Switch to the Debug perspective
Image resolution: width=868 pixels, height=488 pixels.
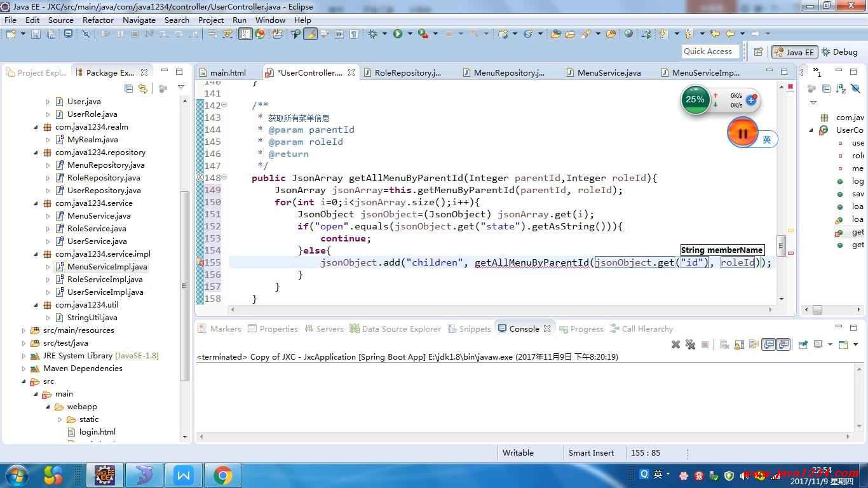(x=839, y=52)
